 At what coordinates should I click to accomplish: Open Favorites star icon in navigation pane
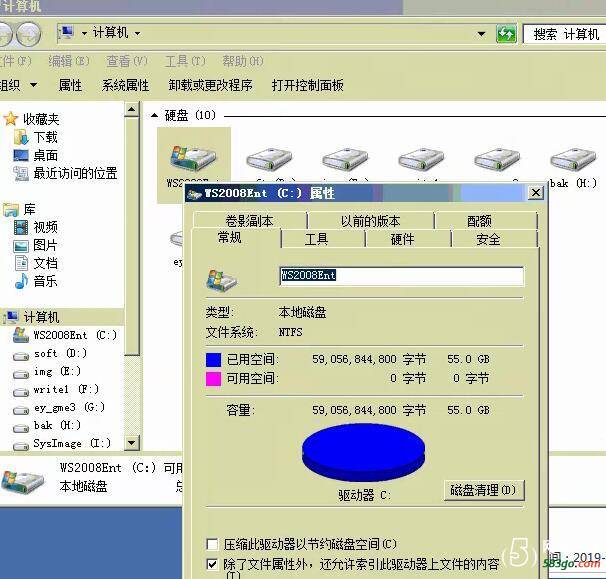click(x=11, y=119)
